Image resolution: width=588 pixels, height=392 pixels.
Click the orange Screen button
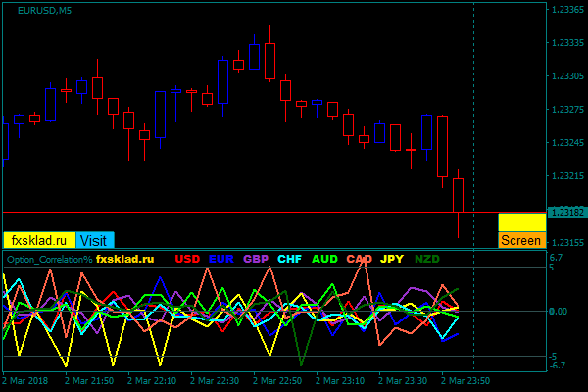[x=522, y=240]
